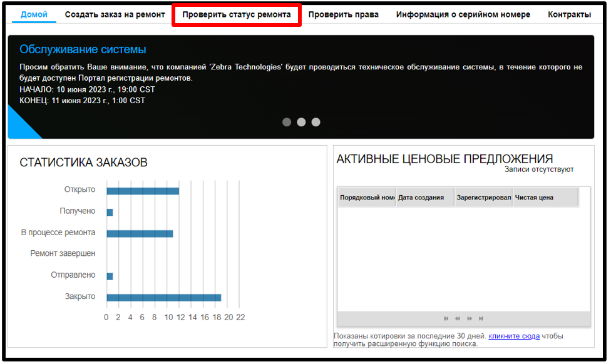Viewport: 611px width, 364px height.
Task: Click the Отправлено bar in chart
Action: click(110, 276)
